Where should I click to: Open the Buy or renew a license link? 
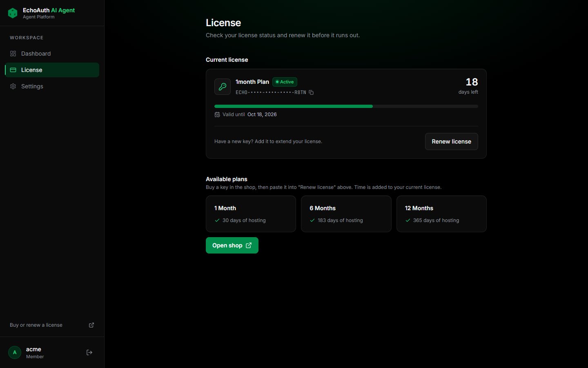click(52, 325)
